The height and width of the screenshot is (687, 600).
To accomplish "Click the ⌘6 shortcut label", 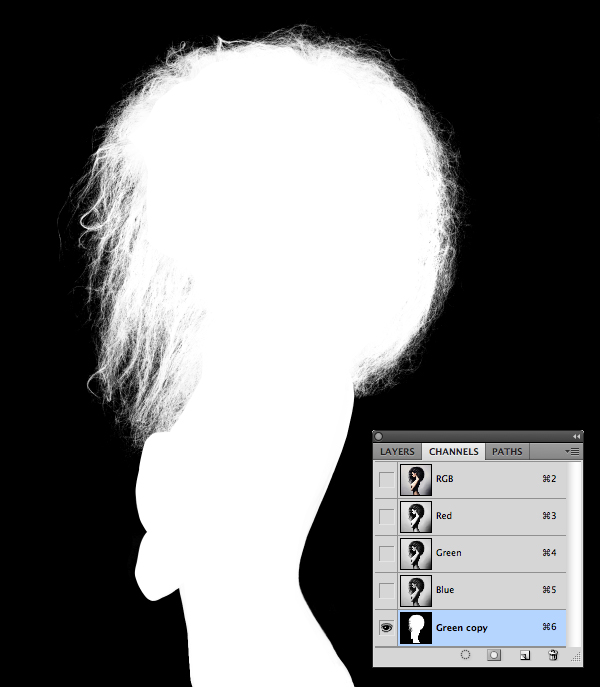I will click(x=549, y=627).
